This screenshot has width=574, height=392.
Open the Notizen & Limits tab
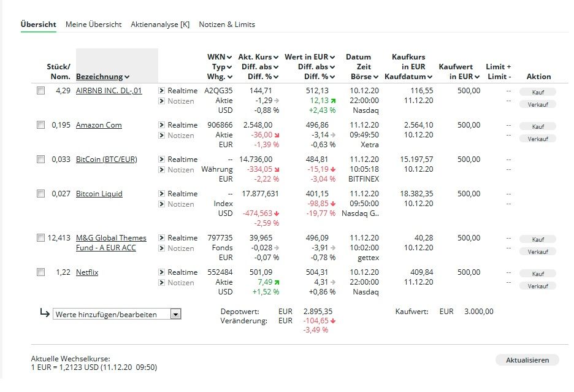[227, 25]
